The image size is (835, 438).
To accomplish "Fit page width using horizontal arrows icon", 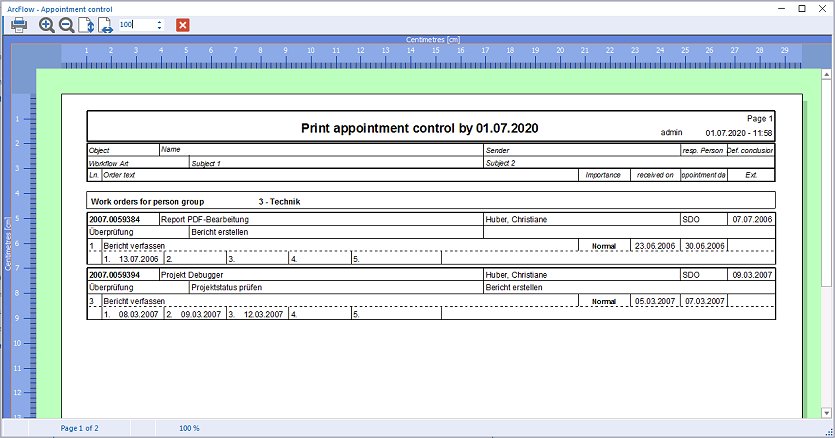I will point(105,25).
